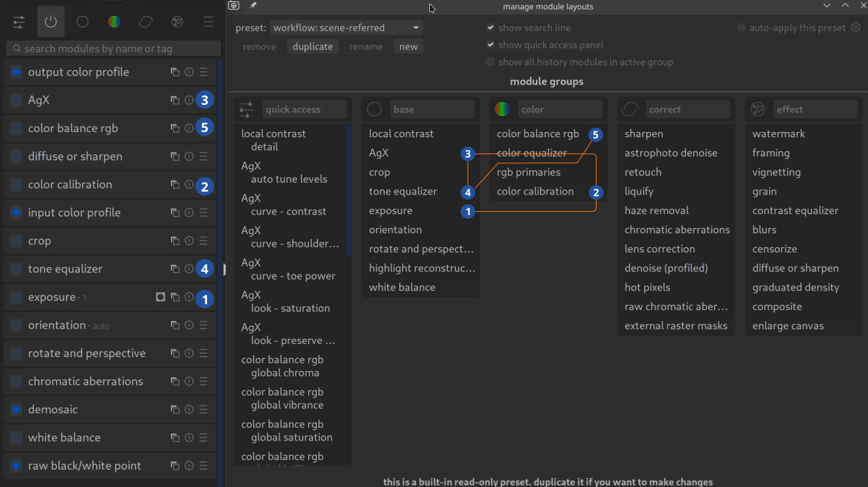The width and height of the screenshot is (868, 487).
Task: Open the presets menu for tone equalizer module
Action: [203, 270]
